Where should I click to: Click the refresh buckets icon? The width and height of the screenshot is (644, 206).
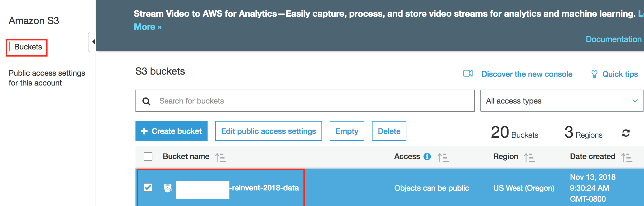click(x=626, y=133)
